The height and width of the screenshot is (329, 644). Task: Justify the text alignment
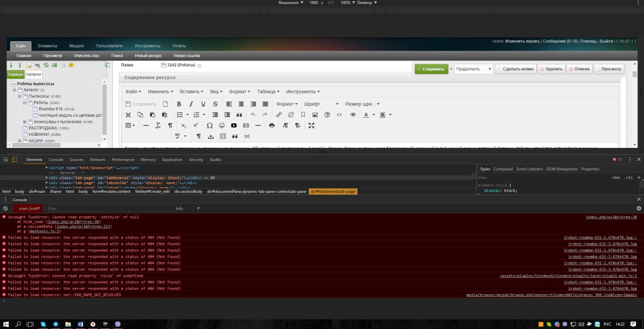[265, 104]
